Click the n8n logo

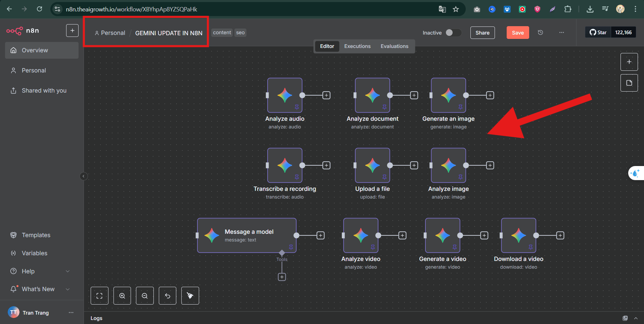tap(22, 31)
